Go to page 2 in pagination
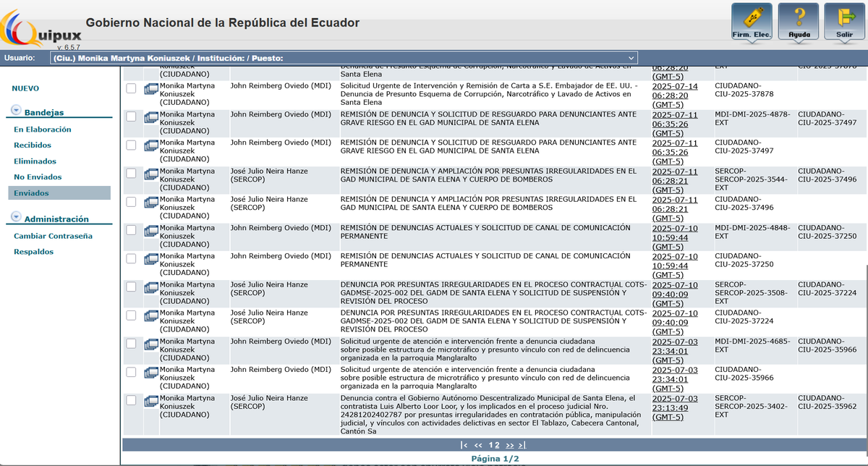 497,445
